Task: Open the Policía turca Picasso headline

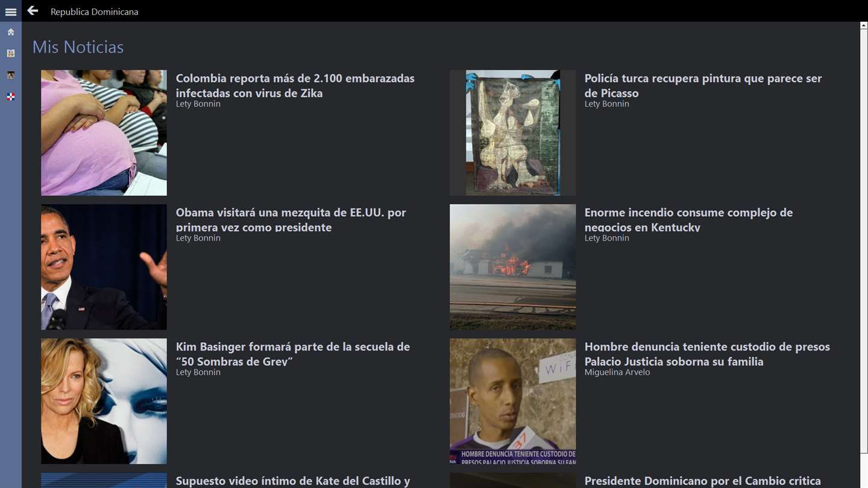Action: coord(703,86)
